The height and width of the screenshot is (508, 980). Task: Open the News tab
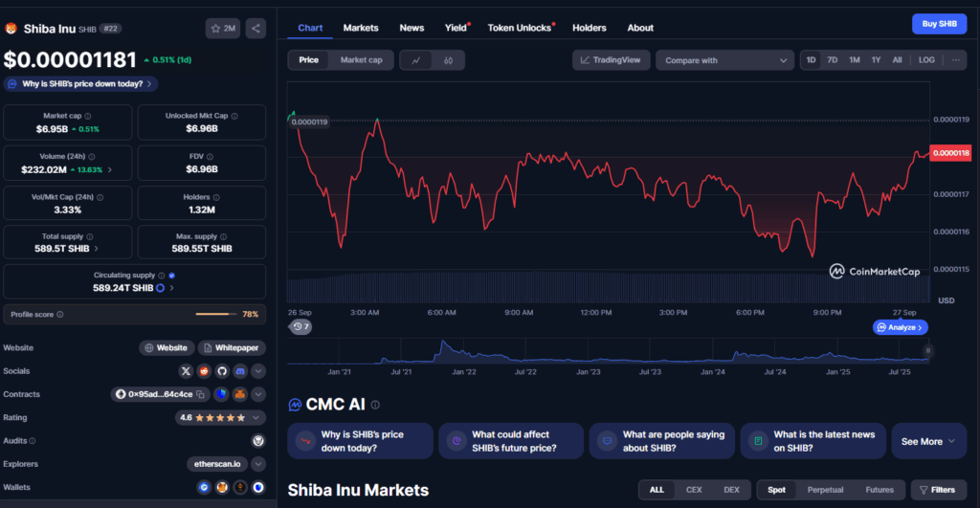click(x=412, y=28)
